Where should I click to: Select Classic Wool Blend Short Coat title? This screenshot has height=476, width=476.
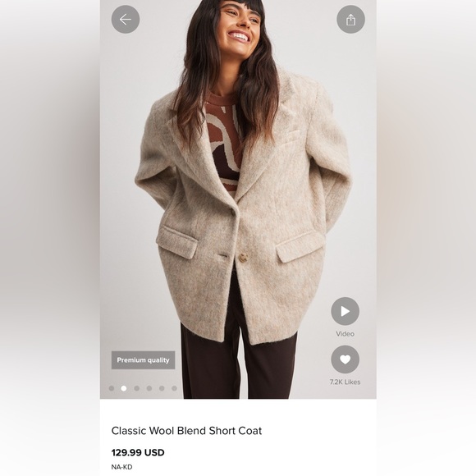click(186, 431)
